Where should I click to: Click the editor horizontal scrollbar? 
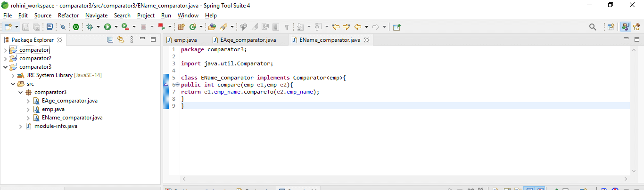[x=405, y=179]
